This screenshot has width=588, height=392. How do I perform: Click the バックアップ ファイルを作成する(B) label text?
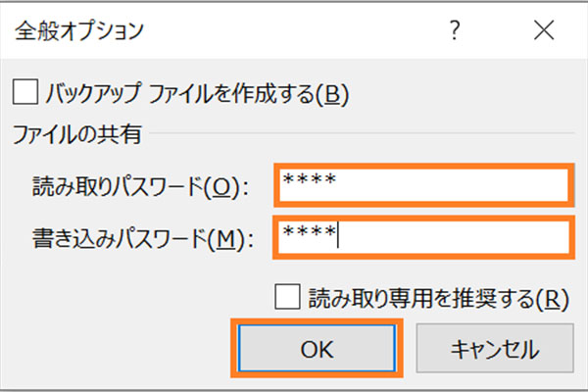point(197,94)
